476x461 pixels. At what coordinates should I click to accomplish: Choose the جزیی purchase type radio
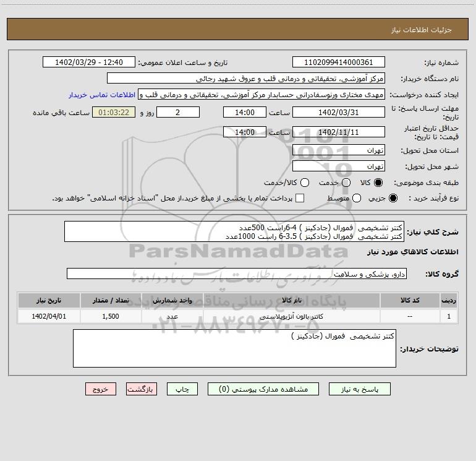click(393, 198)
